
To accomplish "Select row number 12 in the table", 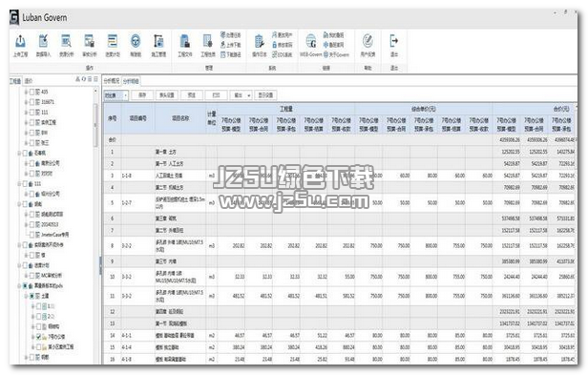I will tap(340, 312).
